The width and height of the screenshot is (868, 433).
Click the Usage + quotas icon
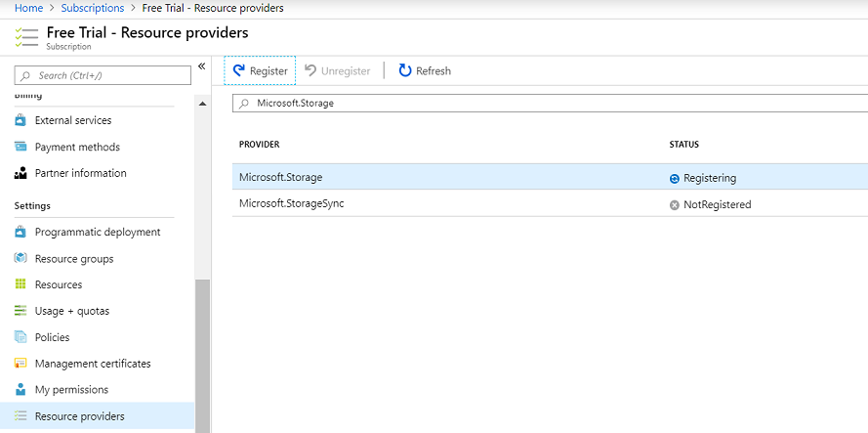point(21,311)
